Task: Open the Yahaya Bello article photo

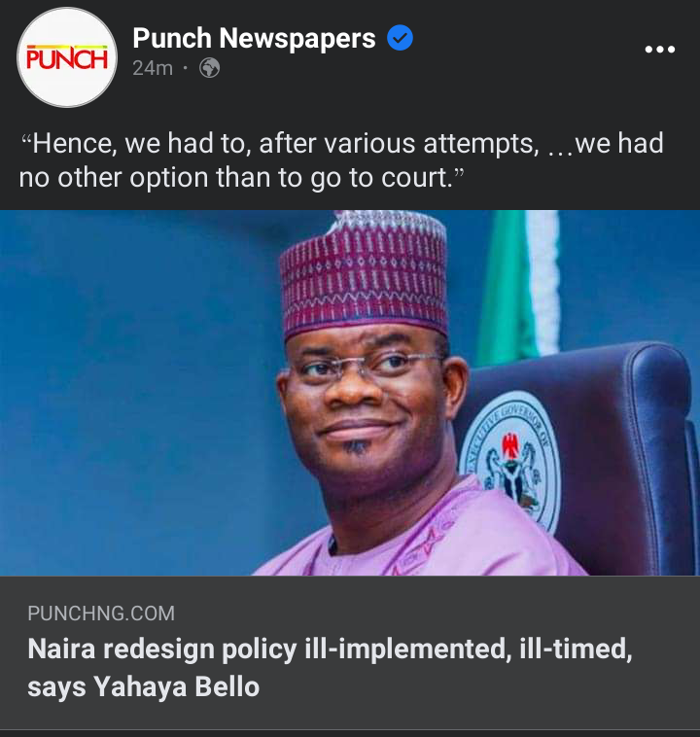Action: pos(350,393)
